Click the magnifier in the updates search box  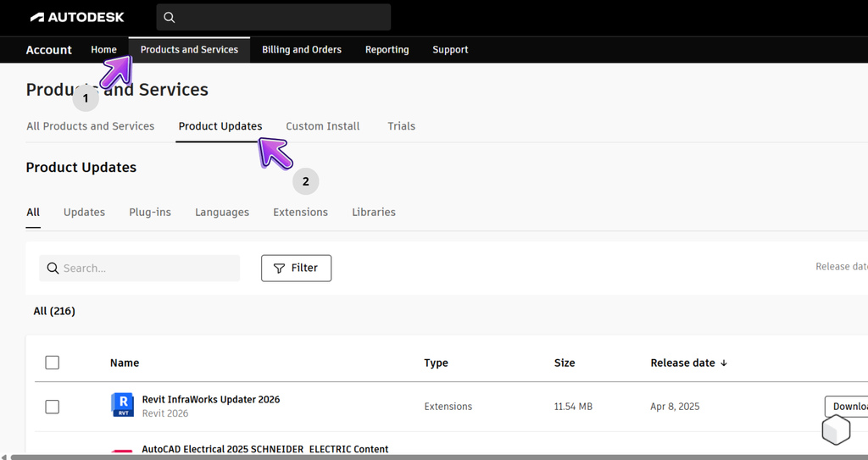pyautogui.click(x=53, y=269)
